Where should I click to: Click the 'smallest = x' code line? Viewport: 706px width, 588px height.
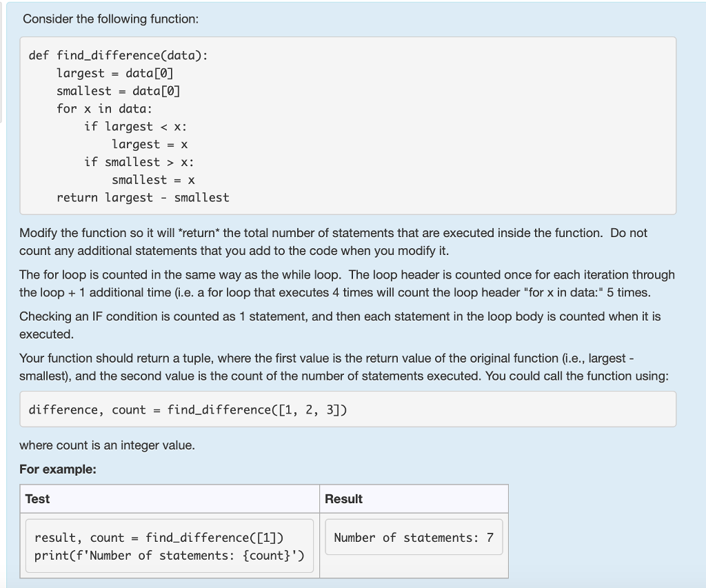pos(153,180)
